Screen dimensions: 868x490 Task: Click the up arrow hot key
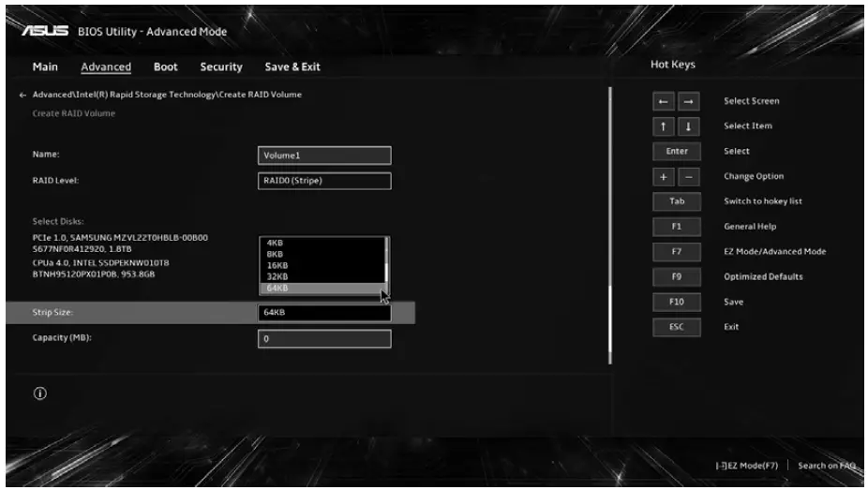(x=663, y=126)
